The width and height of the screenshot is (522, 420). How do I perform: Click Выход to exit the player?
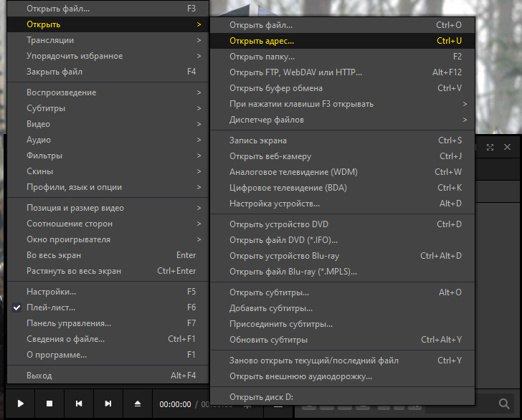click(x=39, y=376)
